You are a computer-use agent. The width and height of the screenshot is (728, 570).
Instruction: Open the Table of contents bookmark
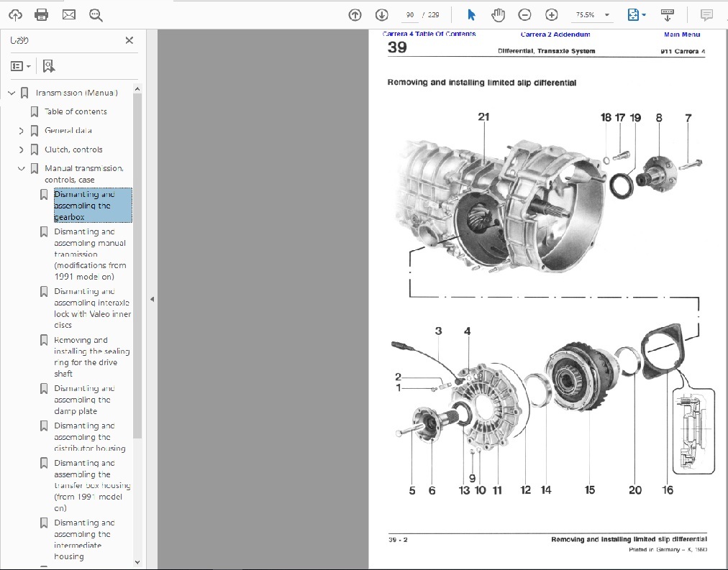[76, 112]
